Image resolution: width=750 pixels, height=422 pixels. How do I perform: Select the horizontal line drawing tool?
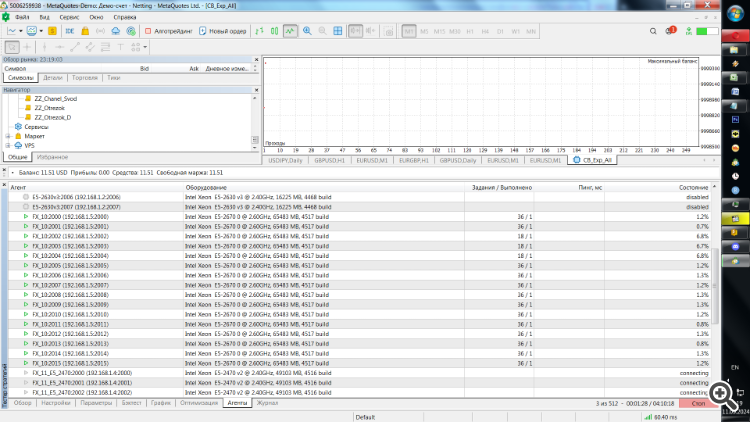(59, 47)
